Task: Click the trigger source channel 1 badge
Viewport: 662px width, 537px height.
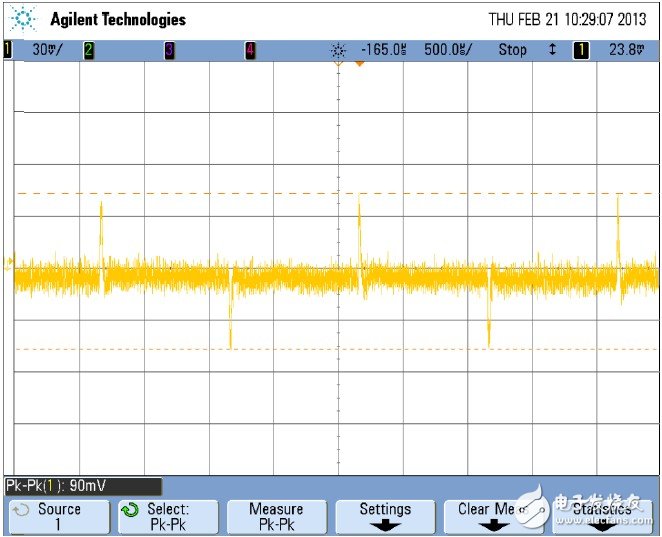Action: coord(580,49)
